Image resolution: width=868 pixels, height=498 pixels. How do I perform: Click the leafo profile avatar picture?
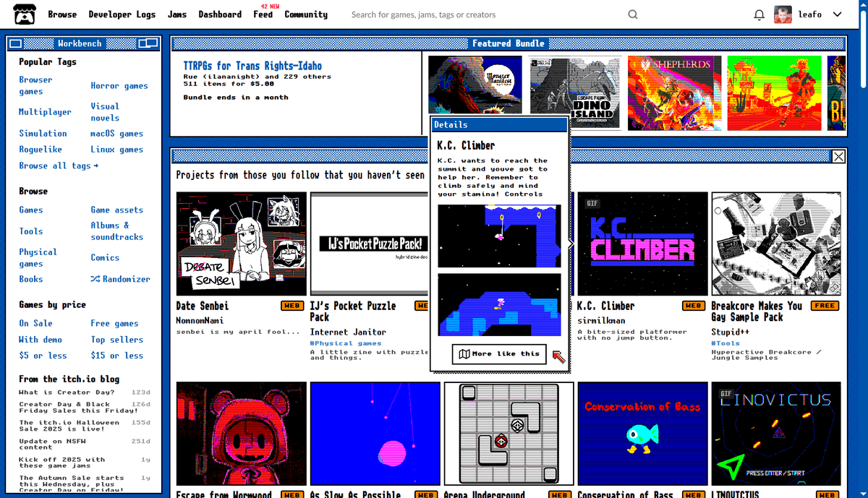coord(782,14)
